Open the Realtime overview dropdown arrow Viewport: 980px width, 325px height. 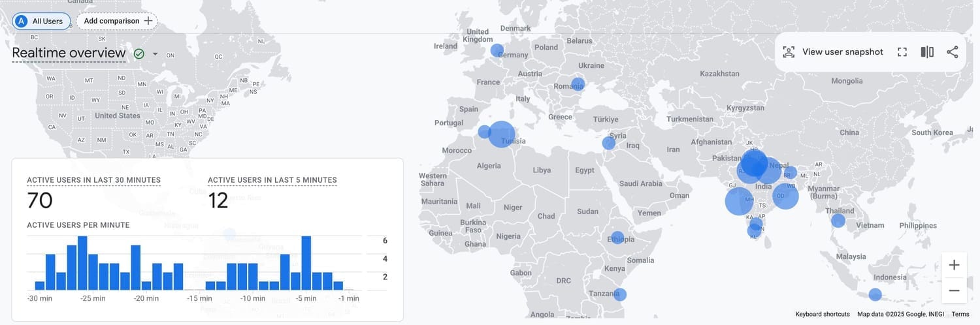click(x=155, y=54)
